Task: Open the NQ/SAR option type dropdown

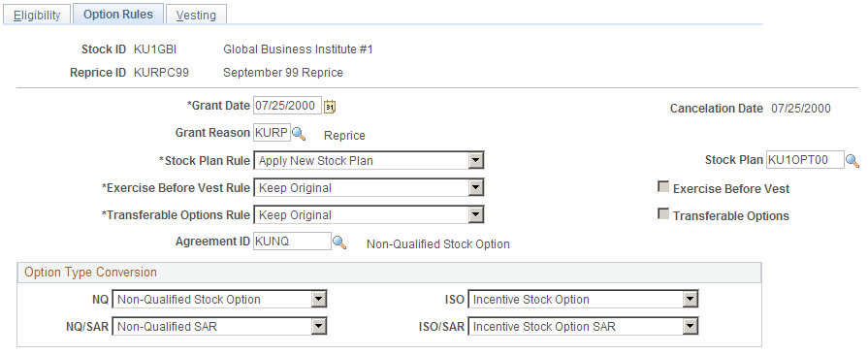Action: [x=219, y=327]
